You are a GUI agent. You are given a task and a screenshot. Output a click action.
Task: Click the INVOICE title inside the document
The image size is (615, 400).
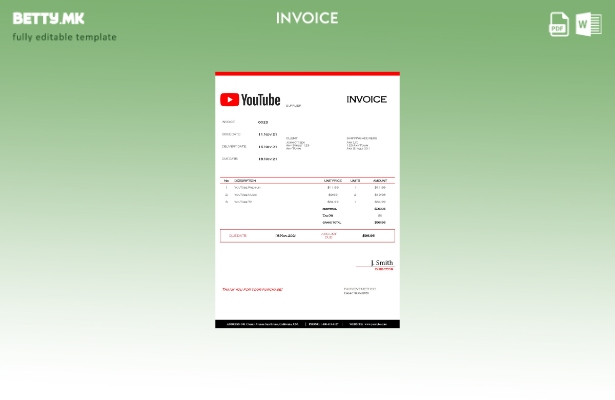(x=366, y=100)
